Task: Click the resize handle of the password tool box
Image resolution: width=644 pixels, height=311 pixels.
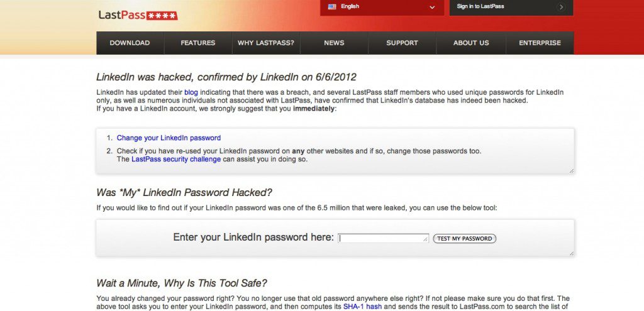Action: click(x=571, y=253)
